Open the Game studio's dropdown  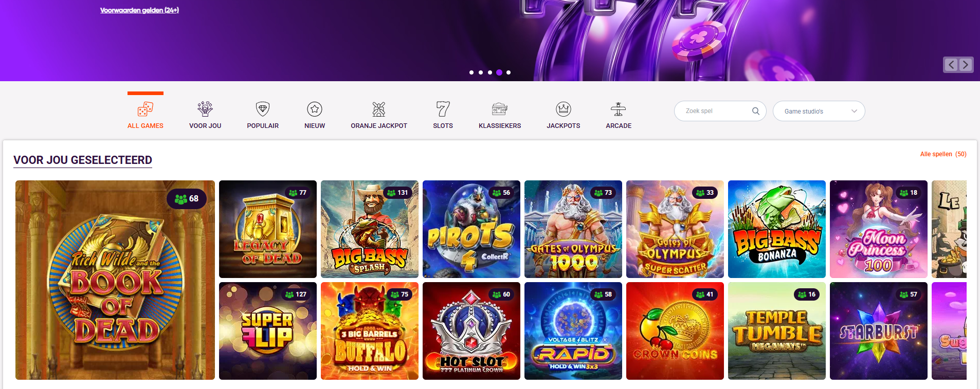click(x=819, y=111)
